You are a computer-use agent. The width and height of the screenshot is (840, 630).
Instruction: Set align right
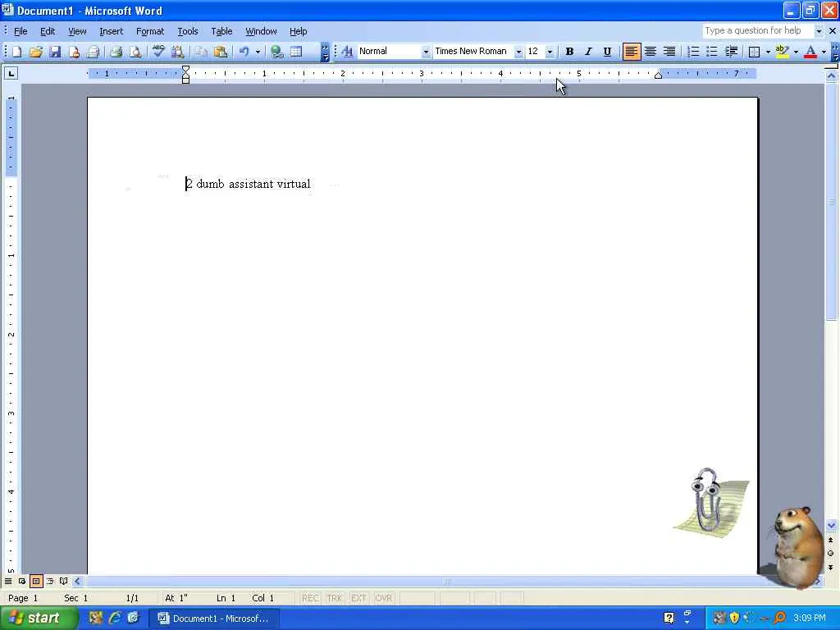click(x=669, y=52)
